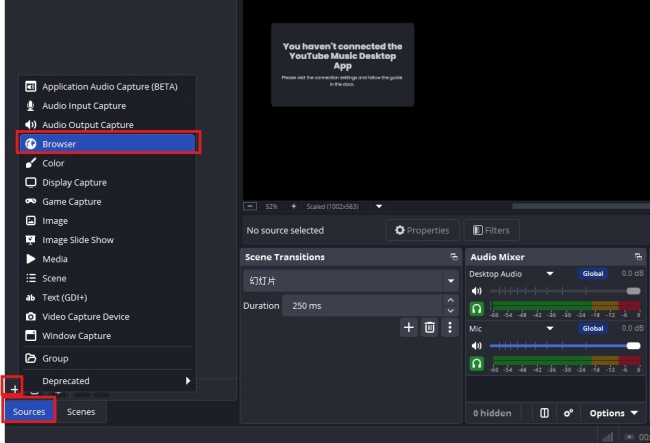Viewport: 650px width, 443px height.
Task: Click Desktop Audio Global badge
Action: [x=593, y=274]
